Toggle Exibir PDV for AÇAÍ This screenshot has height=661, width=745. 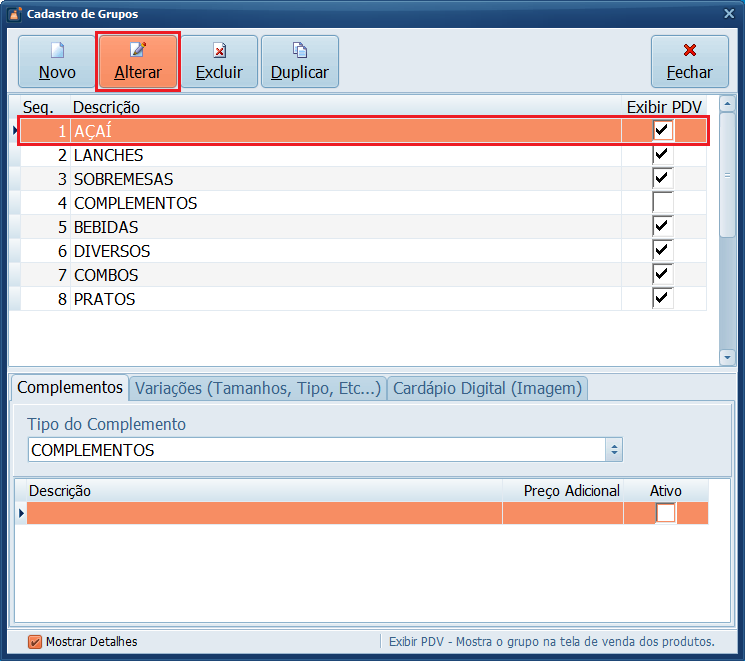662,130
